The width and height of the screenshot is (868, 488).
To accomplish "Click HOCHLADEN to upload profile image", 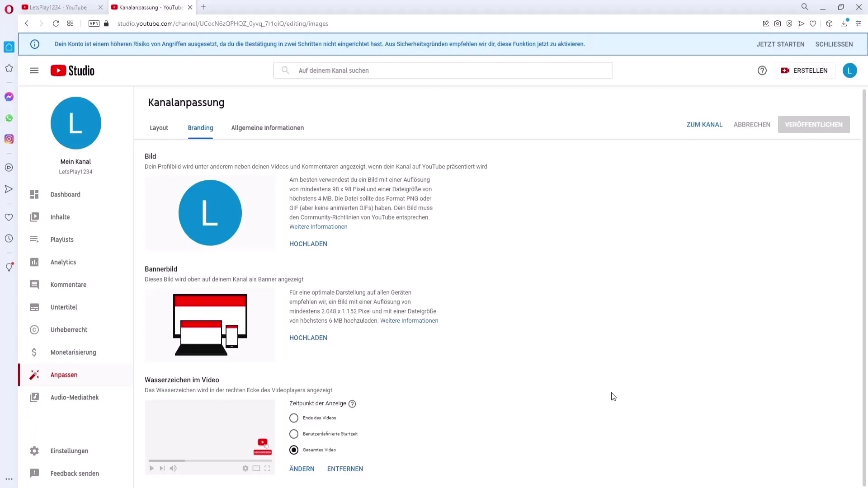I will (308, 243).
